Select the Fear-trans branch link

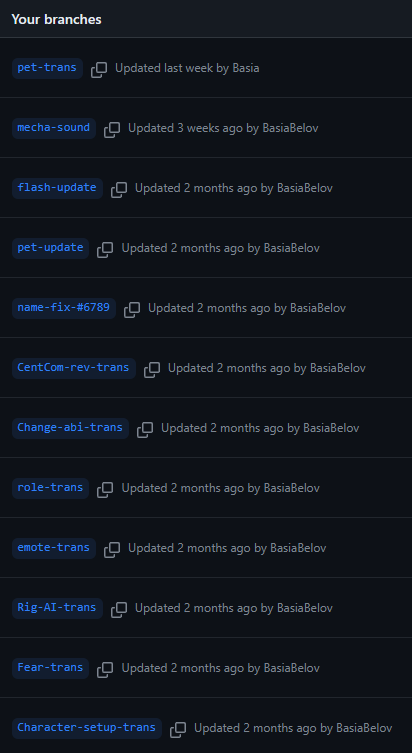[x=50, y=668]
